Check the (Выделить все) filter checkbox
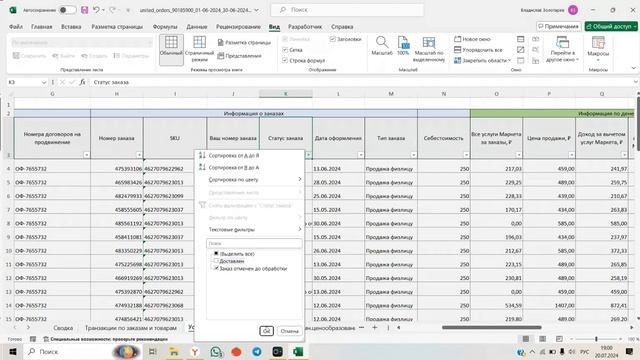Viewport: 640px width, 360px height. point(216,253)
